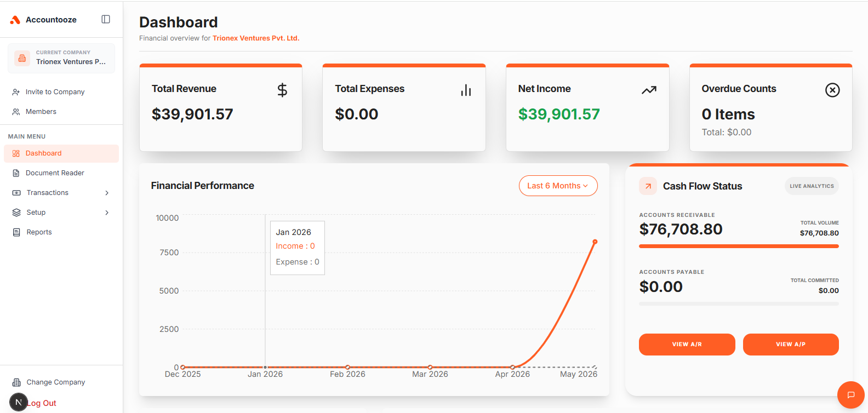Open Document Reader from main menu
The width and height of the screenshot is (868, 413).
pyautogui.click(x=61, y=173)
